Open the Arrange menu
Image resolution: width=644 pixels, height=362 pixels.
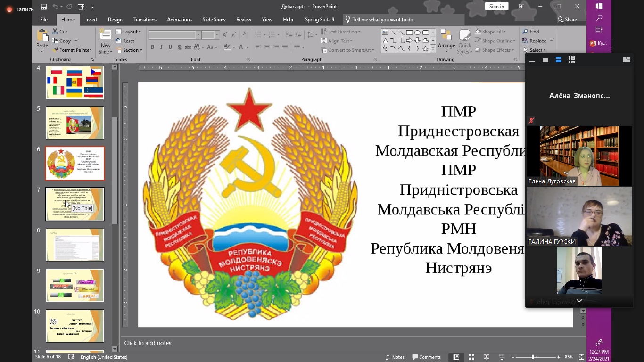point(446,41)
